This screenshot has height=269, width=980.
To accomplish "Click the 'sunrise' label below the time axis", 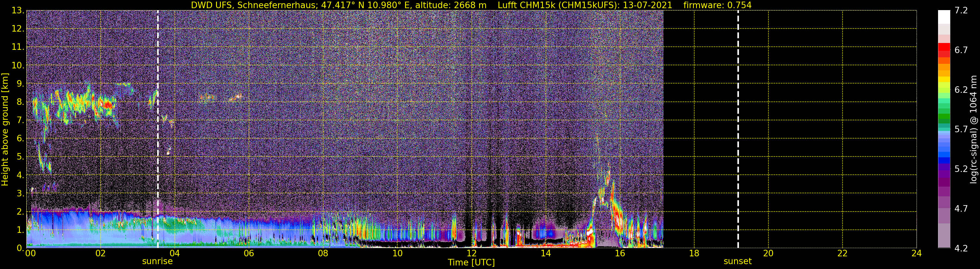I will pyautogui.click(x=157, y=262).
